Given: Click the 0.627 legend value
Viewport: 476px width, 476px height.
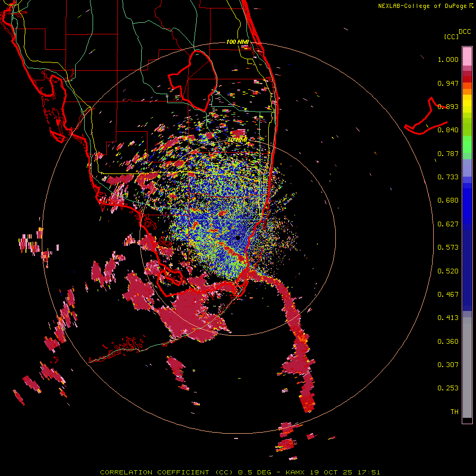Looking at the screenshot, I should (x=448, y=224).
